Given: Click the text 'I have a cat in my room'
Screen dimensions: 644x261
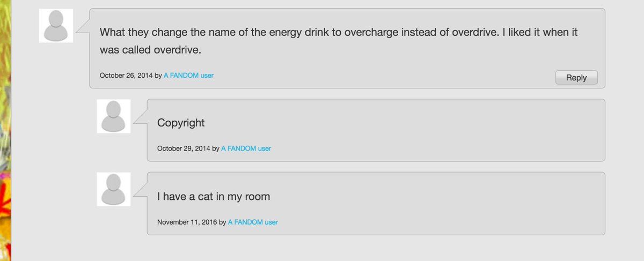Looking at the screenshot, I should click(214, 197).
